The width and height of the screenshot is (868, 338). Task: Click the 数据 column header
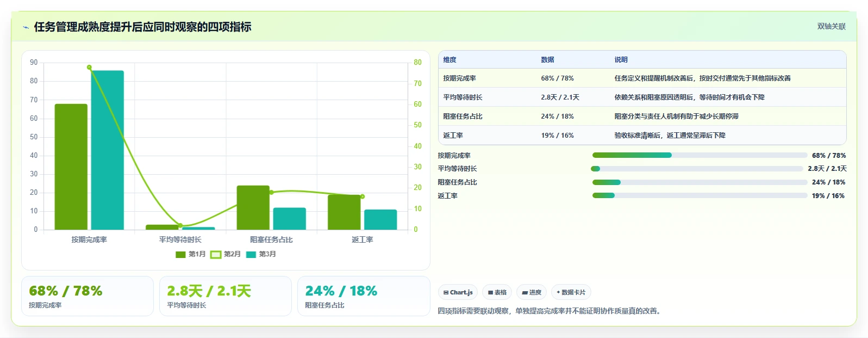pyautogui.click(x=547, y=60)
